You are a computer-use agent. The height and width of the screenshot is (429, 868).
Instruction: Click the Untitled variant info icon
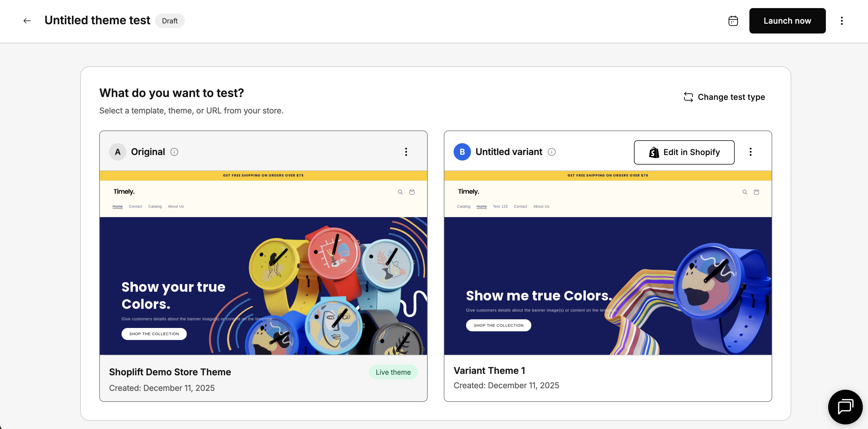552,152
